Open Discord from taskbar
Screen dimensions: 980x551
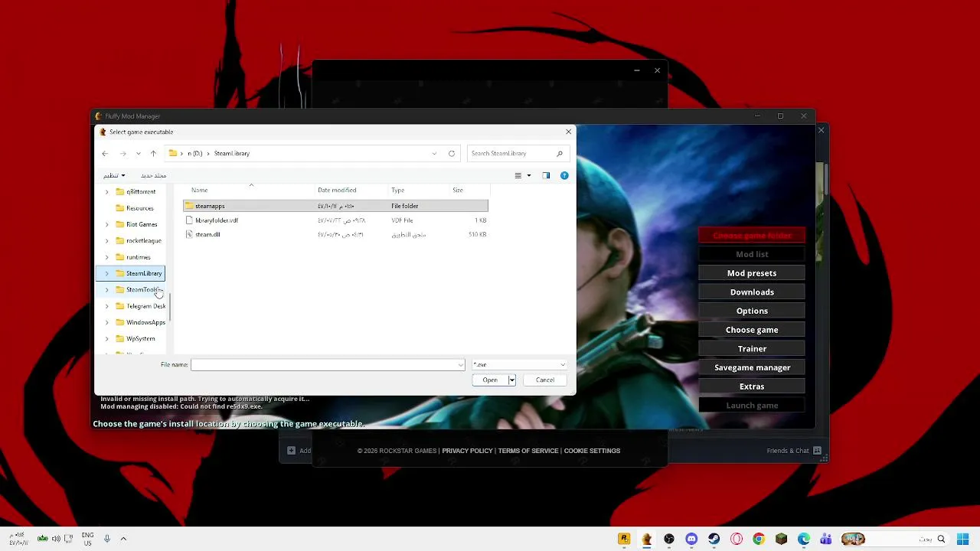[x=691, y=539]
